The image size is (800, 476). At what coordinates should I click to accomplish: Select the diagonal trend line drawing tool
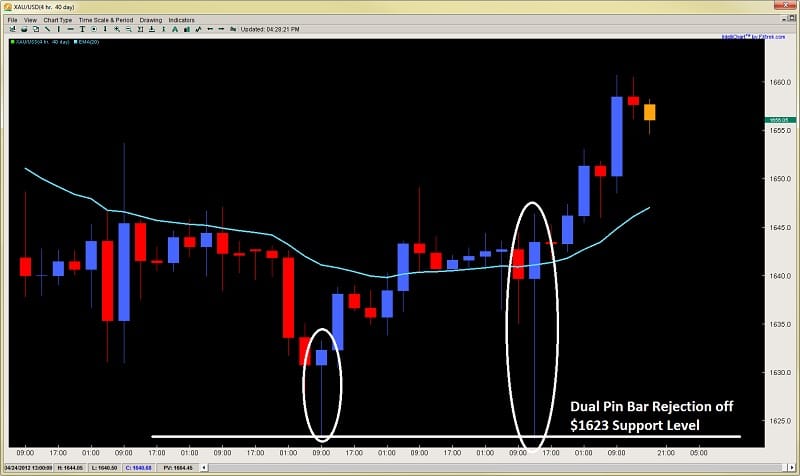(x=47, y=29)
